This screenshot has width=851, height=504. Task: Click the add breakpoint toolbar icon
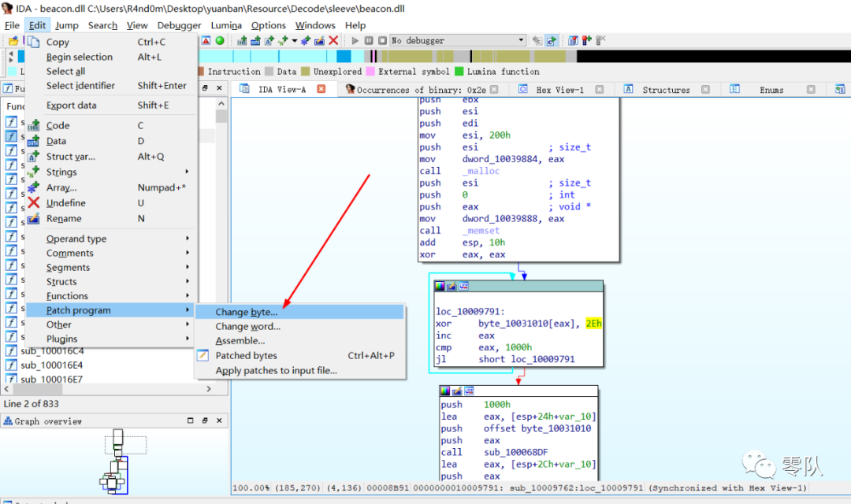pyautogui.click(x=587, y=41)
